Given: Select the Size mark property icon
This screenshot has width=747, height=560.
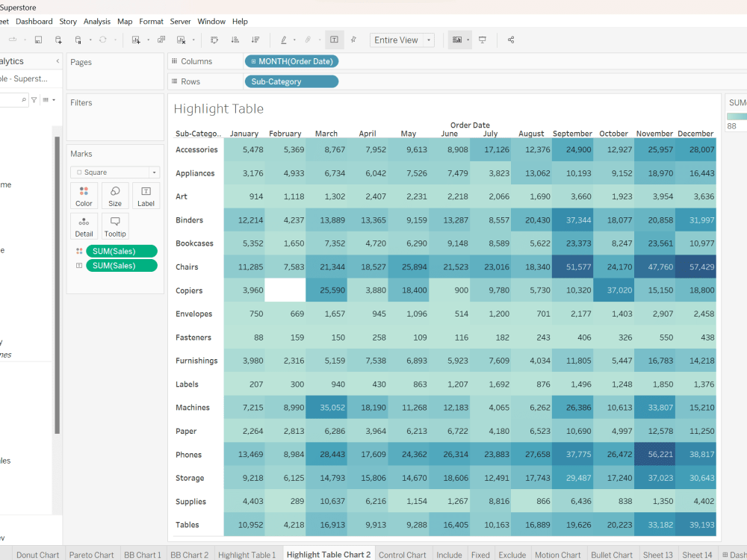Looking at the screenshot, I should coord(115,196).
